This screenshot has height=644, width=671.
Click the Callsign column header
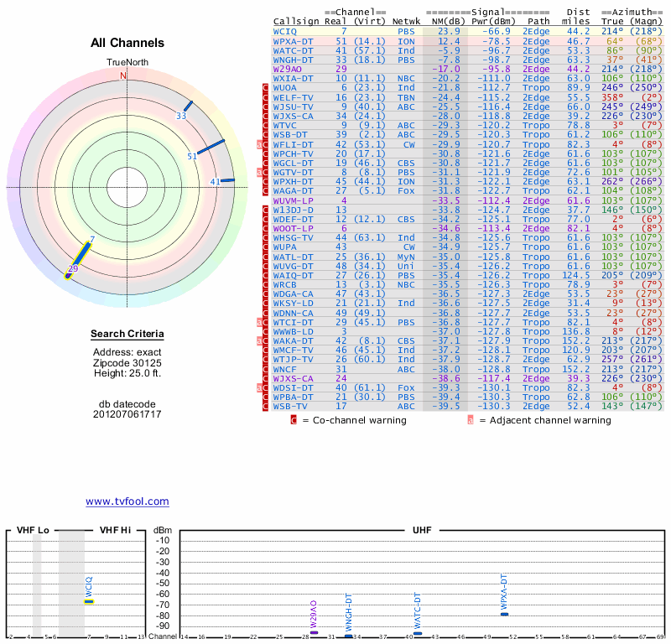[296, 20]
